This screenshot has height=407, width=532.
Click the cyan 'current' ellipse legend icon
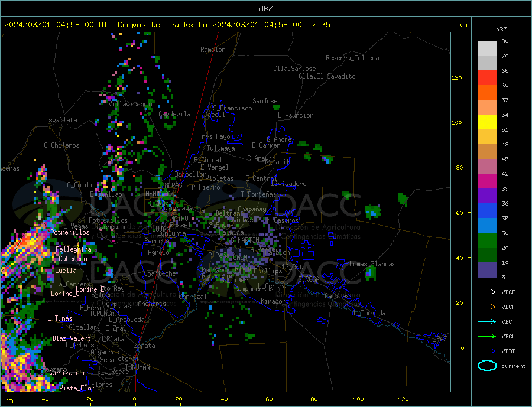(x=487, y=366)
